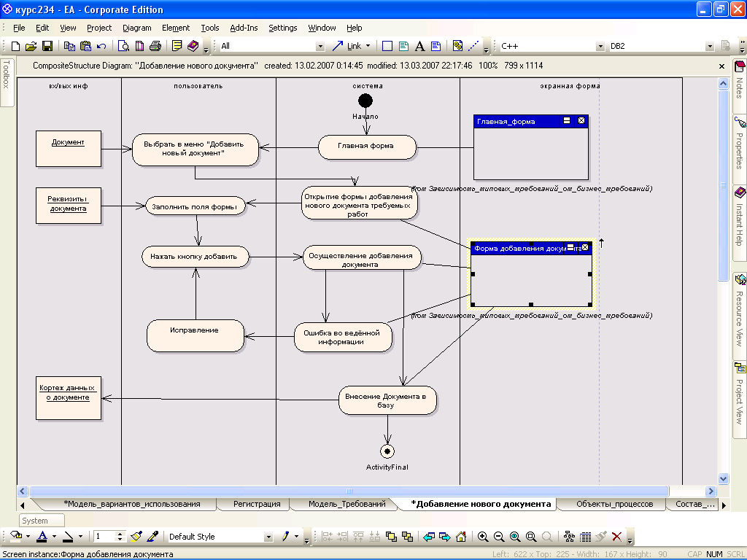Expand the fill color dropdown arrow
Viewport: 747px width, 560px height.
(x=28, y=537)
